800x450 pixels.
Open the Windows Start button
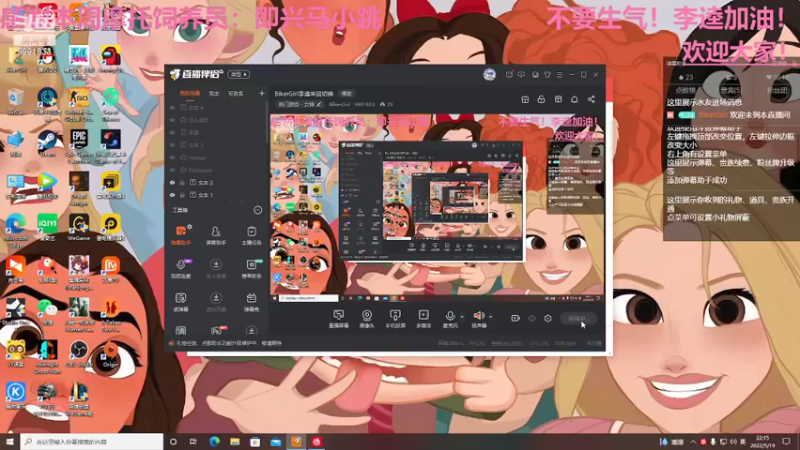10,441
